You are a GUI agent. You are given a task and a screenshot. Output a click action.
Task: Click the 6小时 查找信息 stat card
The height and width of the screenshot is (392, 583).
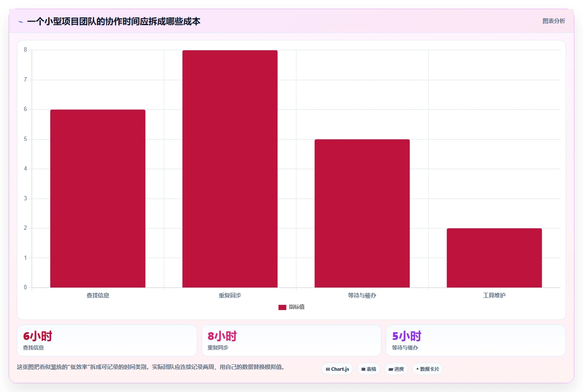pos(107,340)
